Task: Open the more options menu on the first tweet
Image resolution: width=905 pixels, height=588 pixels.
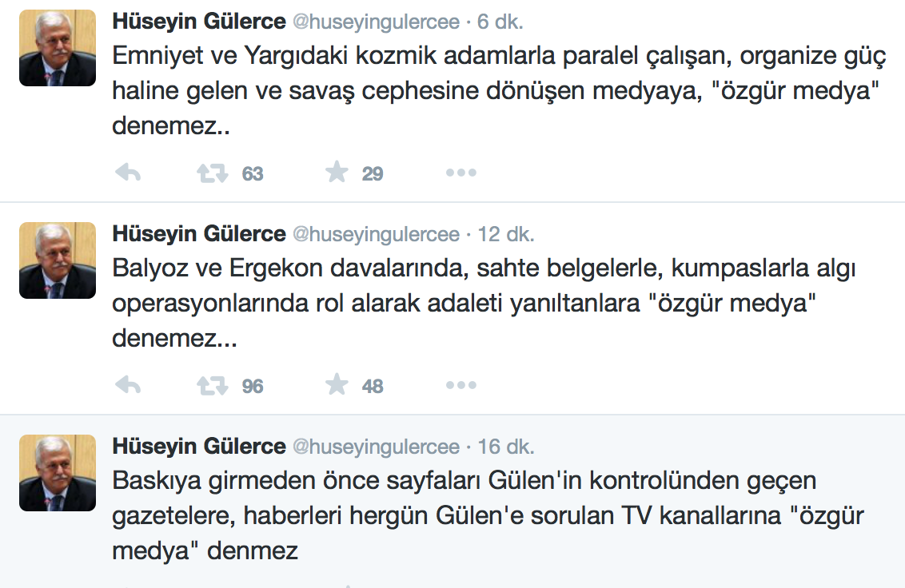Action: click(x=461, y=172)
